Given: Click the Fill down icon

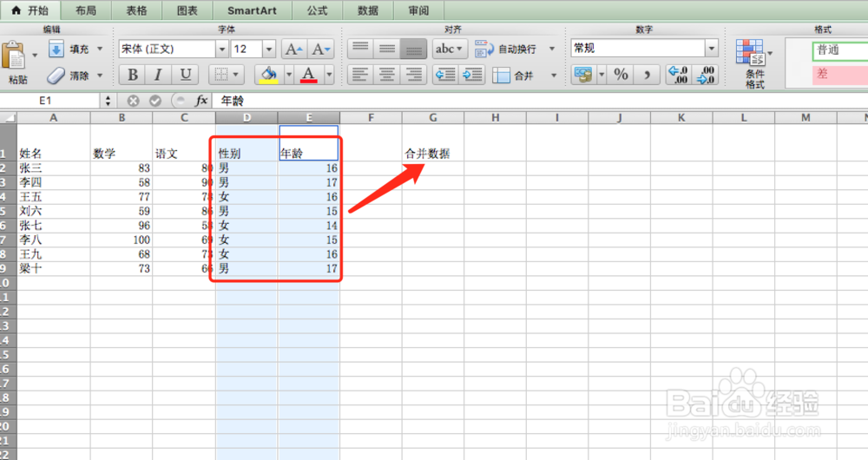Looking at the screenshot, I should click(56, 49).
